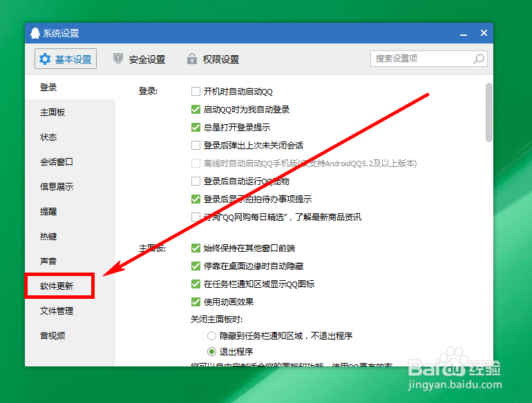Switch to the 安全设置 tab

139,59
